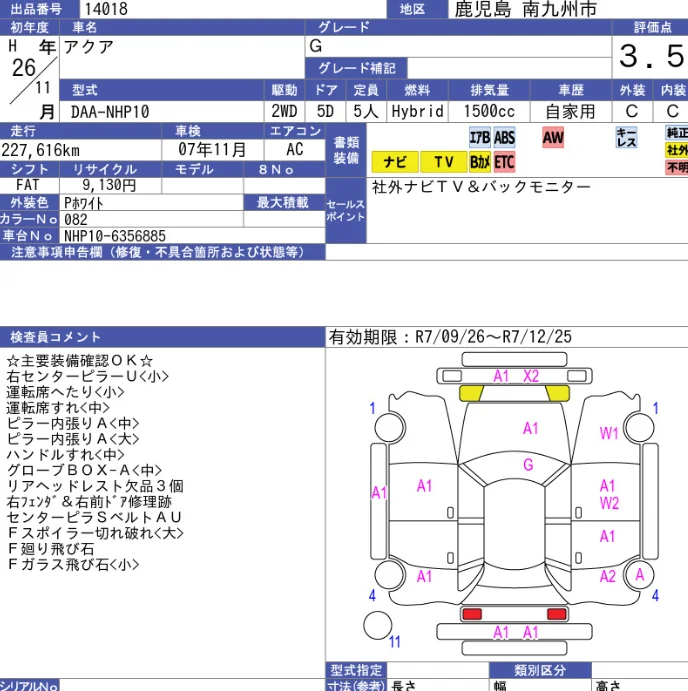Select the W1 damage mark on diagram

609,433
